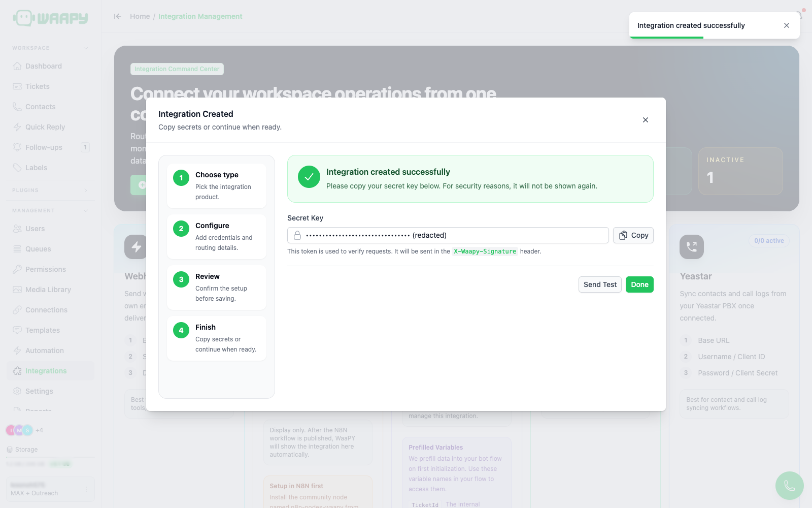812x508 pixels.
Task: Select the Choose type step
Action: click(217, 186)
